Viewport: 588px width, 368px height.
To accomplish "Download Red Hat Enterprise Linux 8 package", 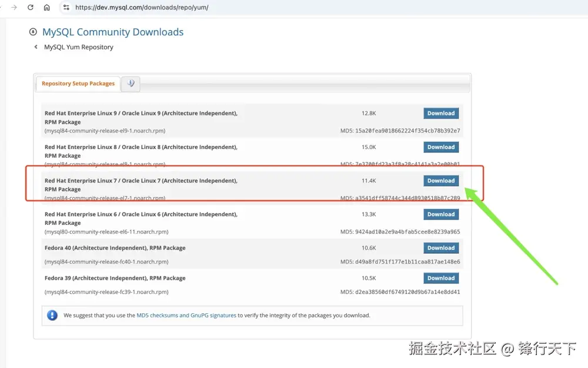I will pos(441,147).
